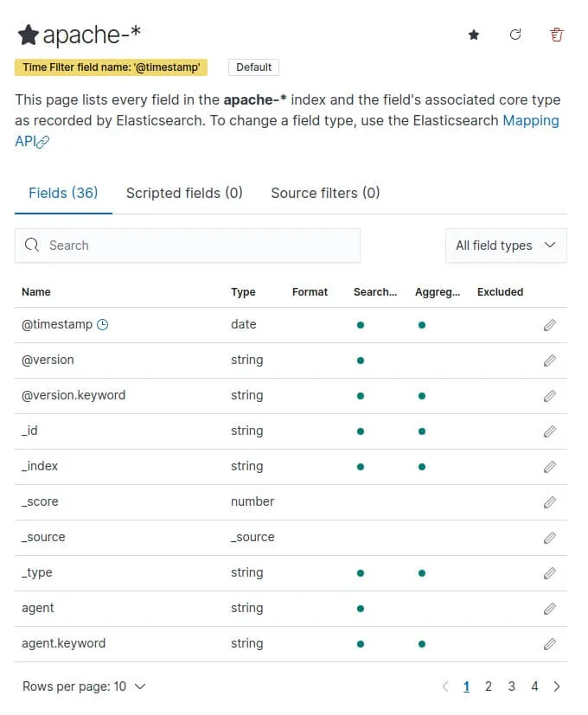The height and width of the screenshot is (715, 588).
Task: Edit the @version field pencil icon
Action: pyautogui.click(x=550, y=361)
